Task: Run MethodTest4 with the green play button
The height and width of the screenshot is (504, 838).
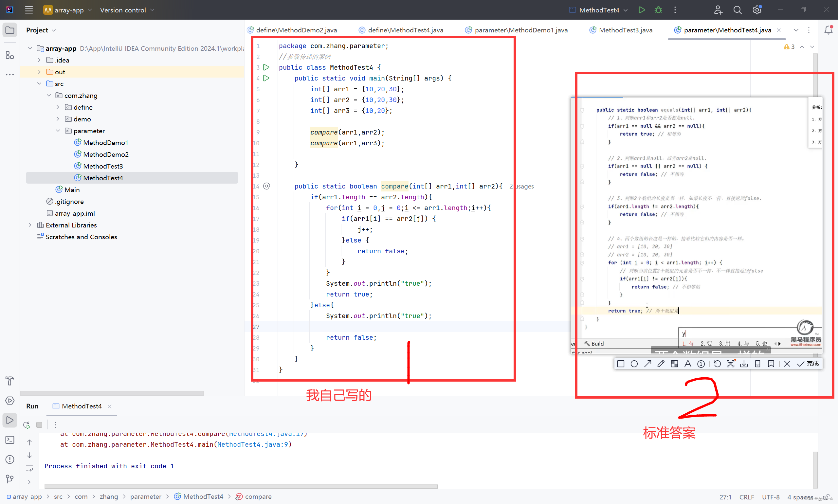Action: (x=641, y=10)
